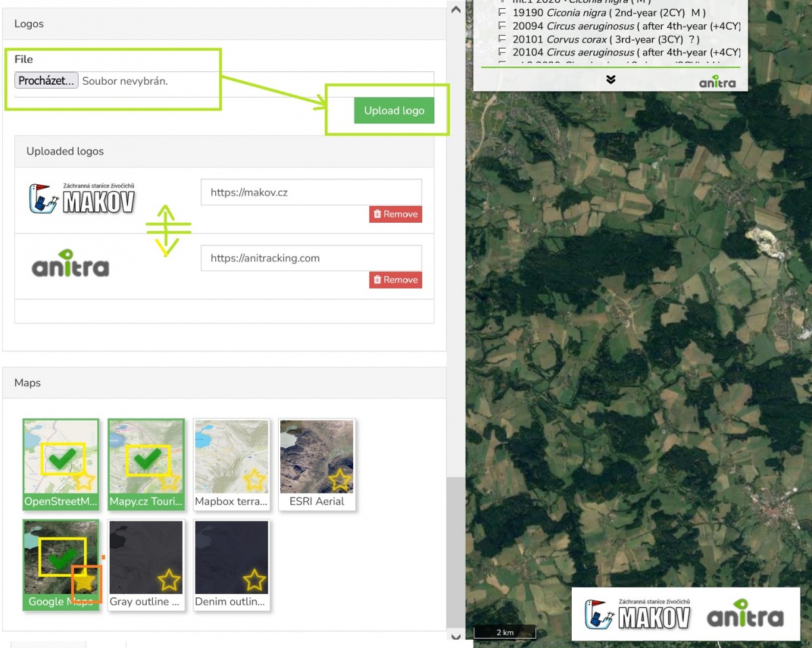Click the flag icon beside 19190 Ciconia nigra

pos(501,12)
